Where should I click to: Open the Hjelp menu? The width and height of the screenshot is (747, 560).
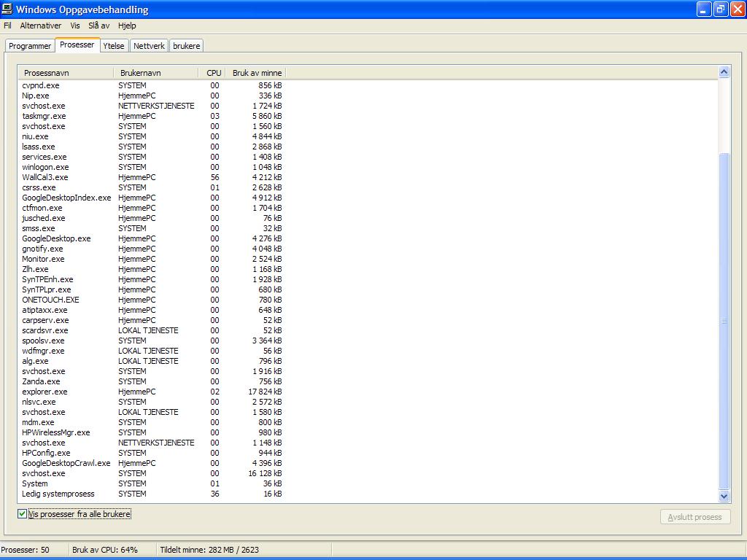127,26
